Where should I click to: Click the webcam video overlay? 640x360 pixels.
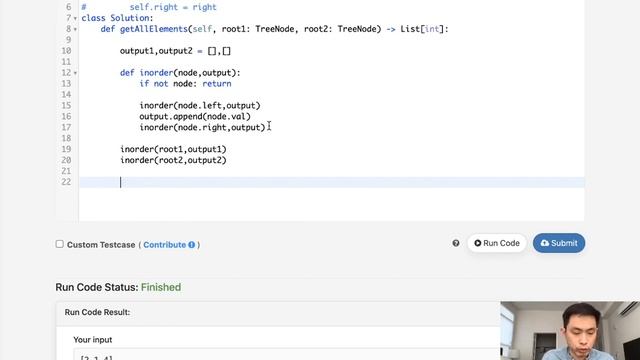pos(570,331)
